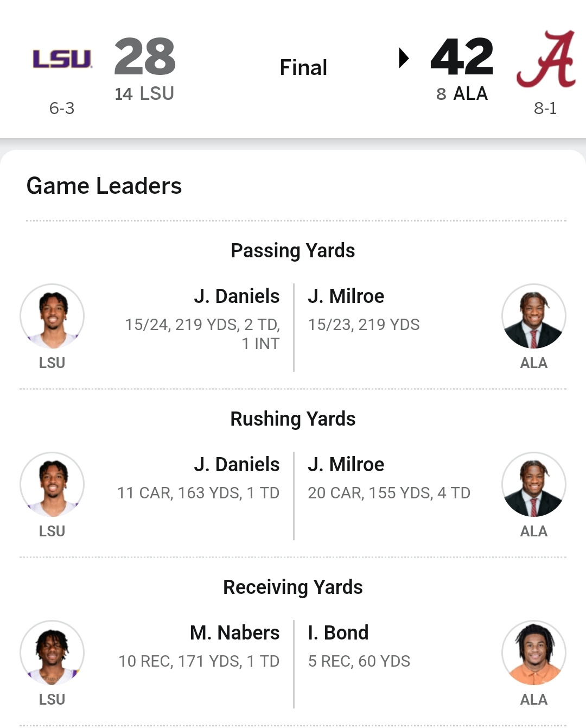
Task: Open J. Daniels headshot under Passing Yards
Action: pos(52,316)
